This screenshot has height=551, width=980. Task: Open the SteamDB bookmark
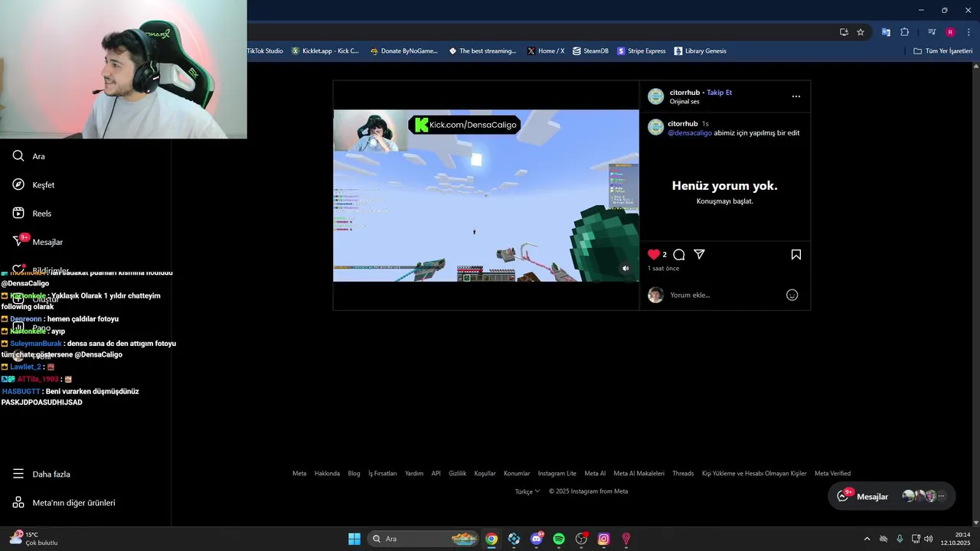point(590,51)
